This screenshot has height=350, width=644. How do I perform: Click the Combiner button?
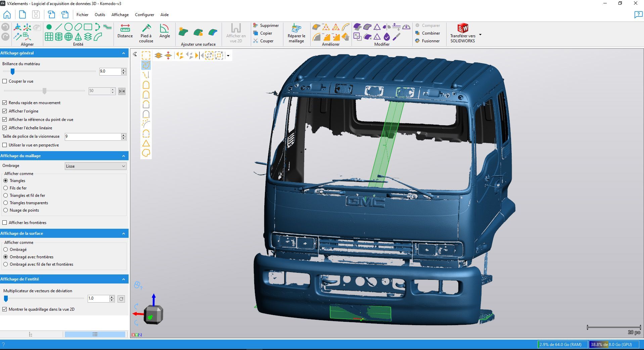coord(430,33)
